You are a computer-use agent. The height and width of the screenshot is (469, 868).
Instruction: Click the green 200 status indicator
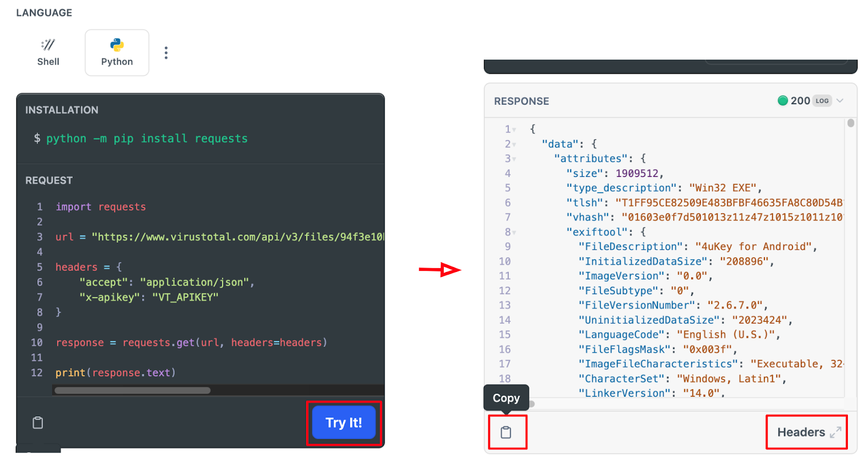(783, 100)
